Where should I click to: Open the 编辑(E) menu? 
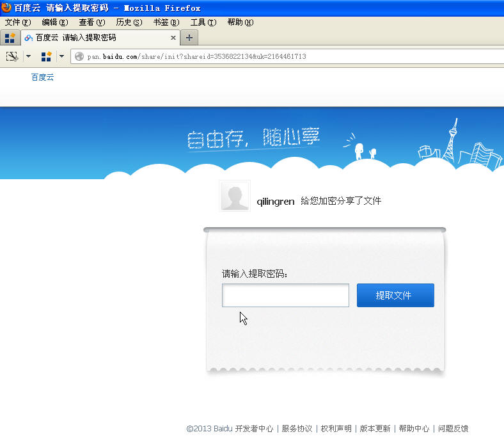point(55,22)
